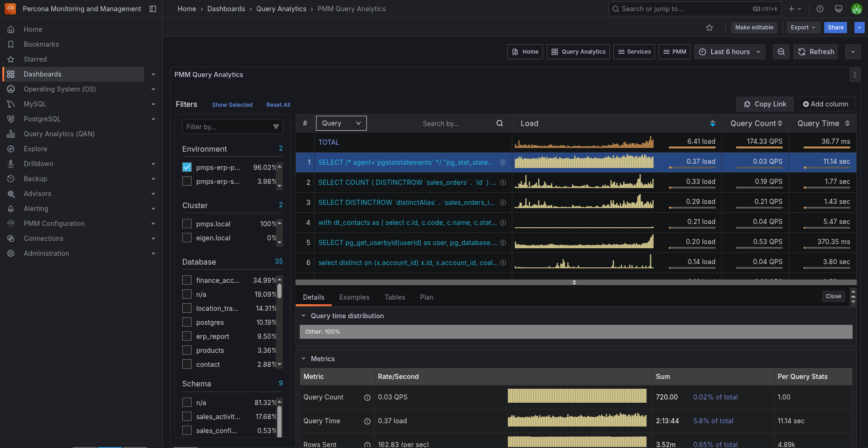Switch to the Tables tab
This screenshot has height=448, width=868.
(x=395, y=297)
